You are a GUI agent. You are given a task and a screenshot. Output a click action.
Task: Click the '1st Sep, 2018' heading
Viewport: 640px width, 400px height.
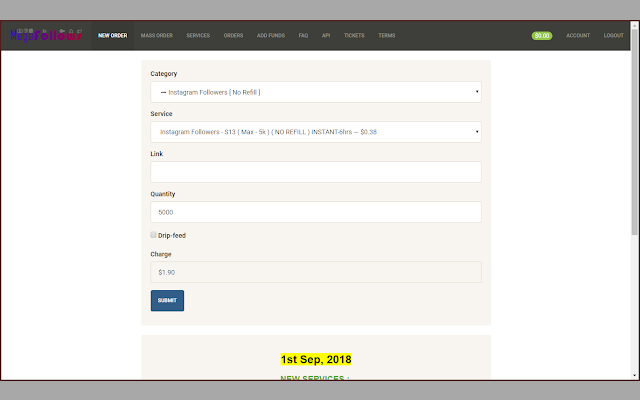click(x=316, y=359)
